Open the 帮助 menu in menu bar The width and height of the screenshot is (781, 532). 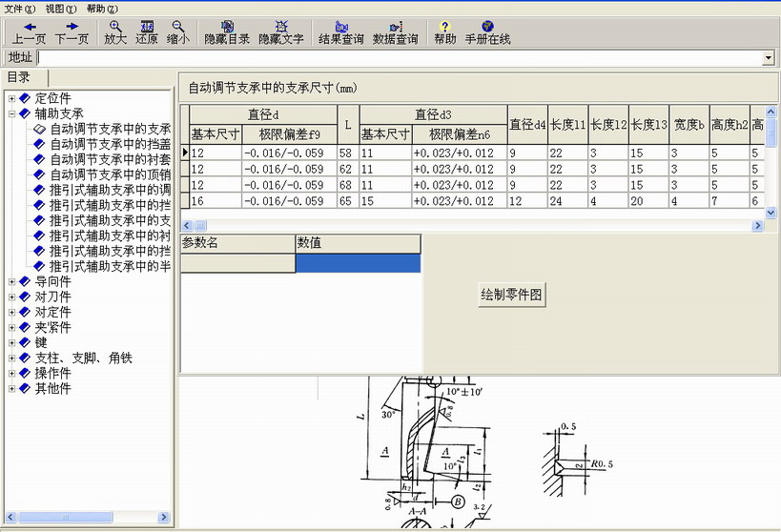coord(103,9)
